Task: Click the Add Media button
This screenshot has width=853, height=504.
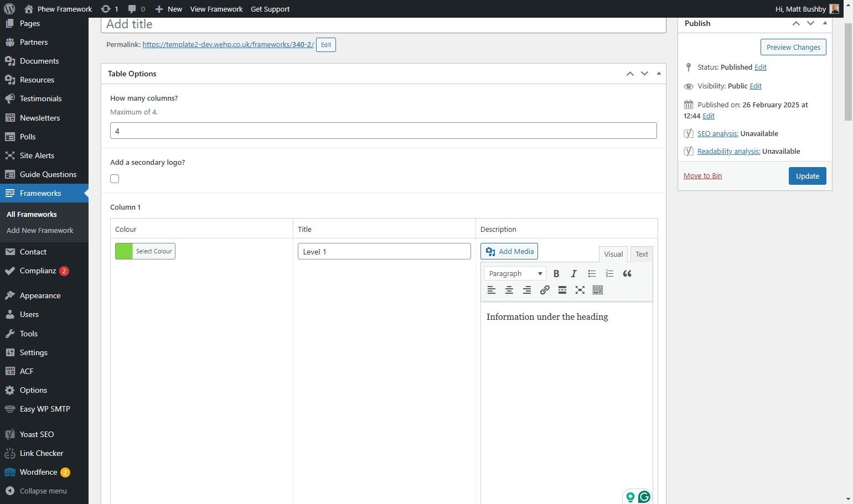Action: click(x=509, y=251)
